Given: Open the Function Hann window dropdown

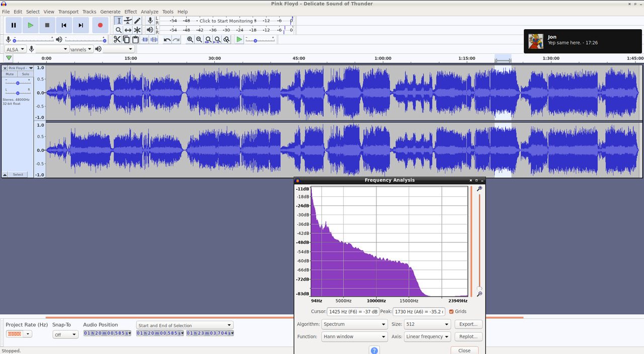Looking at the screenshot, I should tap(354, 336).
